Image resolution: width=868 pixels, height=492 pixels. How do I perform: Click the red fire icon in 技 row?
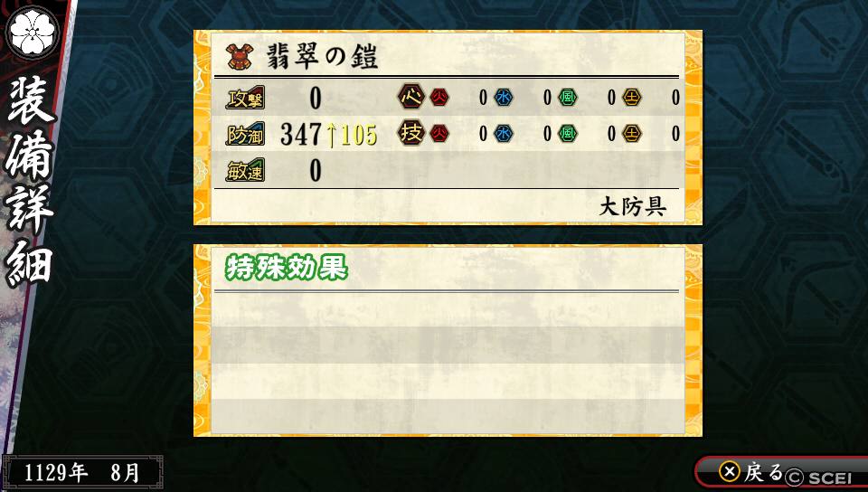[x=439, y=133]
